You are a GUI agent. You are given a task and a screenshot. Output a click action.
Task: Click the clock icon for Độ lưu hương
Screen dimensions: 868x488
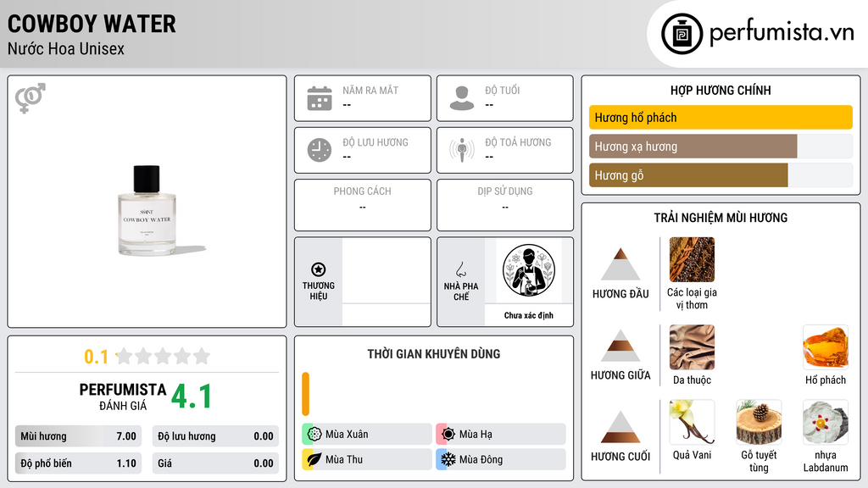[x=320, y=150]
